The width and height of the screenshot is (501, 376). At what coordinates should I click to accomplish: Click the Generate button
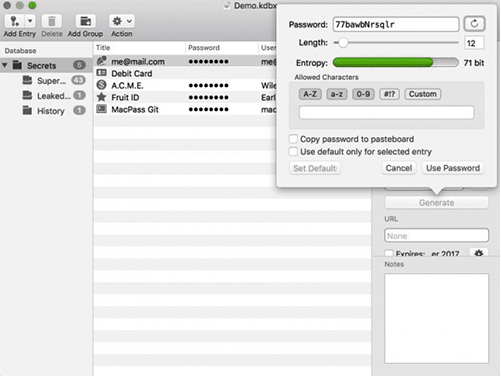point(436,203)
